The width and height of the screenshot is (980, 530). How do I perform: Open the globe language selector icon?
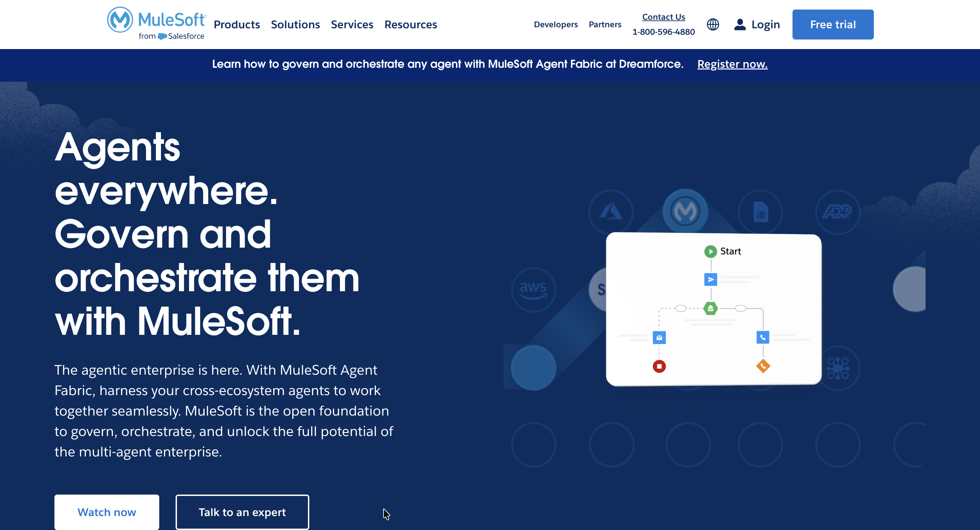(713, 25)
